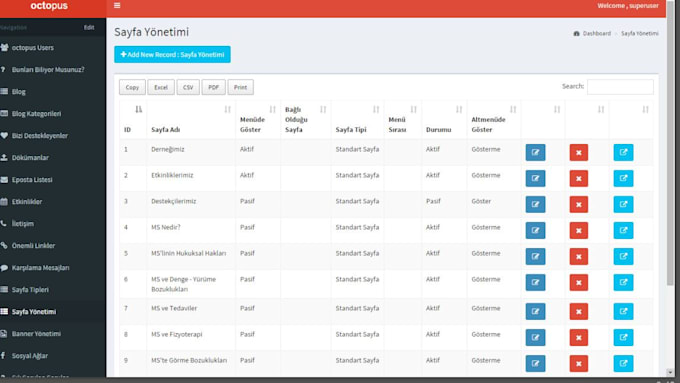680x383 pixels.
Task: Delete the Destekçilerimiz row
Action: pyautogui.click(x=579, y=204)
